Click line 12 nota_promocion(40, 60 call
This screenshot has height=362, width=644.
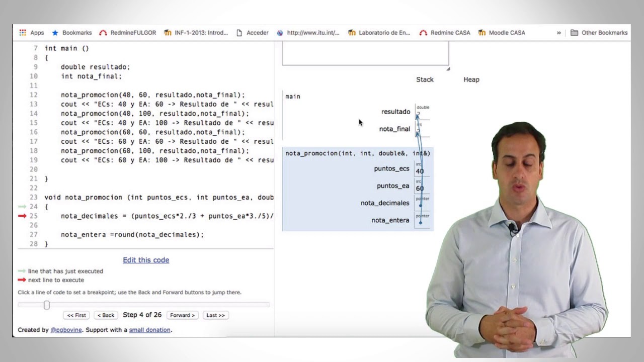point(153,95)
